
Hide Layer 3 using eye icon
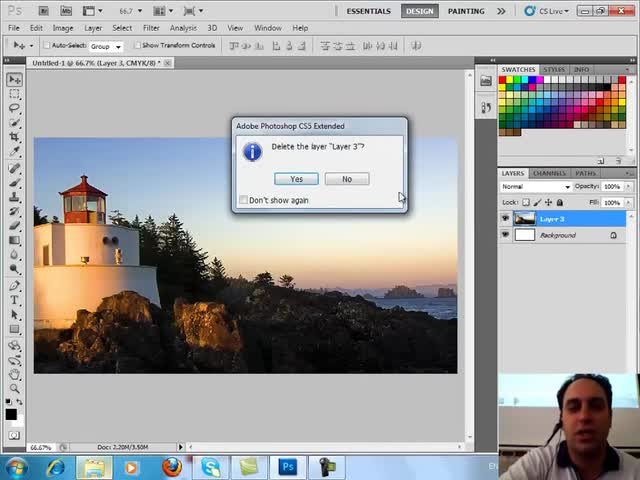505,218
